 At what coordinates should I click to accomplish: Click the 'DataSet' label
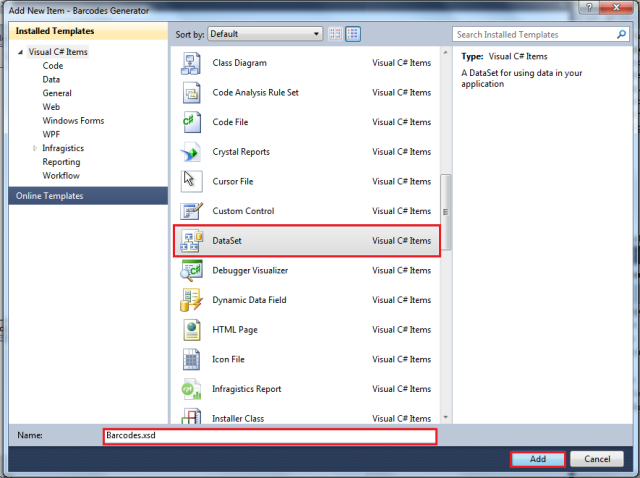(227, 241)
